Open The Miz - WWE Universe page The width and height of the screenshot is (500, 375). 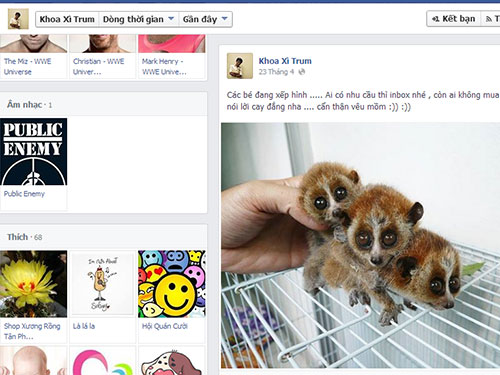pos(27,66)
